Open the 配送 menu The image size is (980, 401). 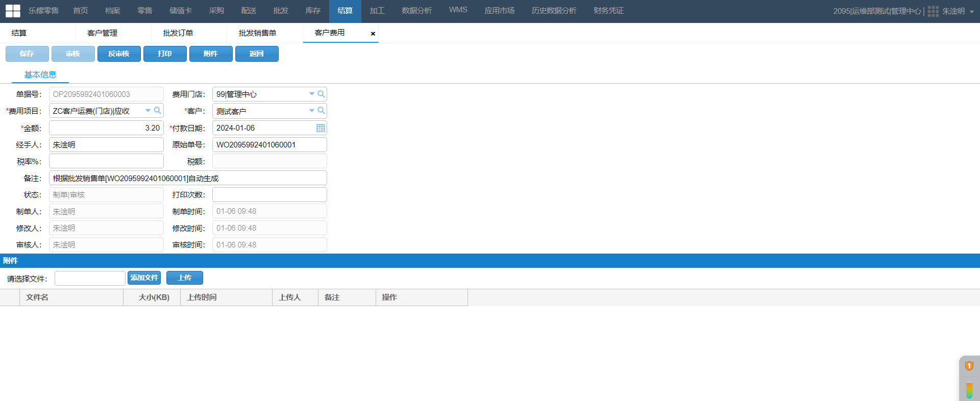coord(249,11)
